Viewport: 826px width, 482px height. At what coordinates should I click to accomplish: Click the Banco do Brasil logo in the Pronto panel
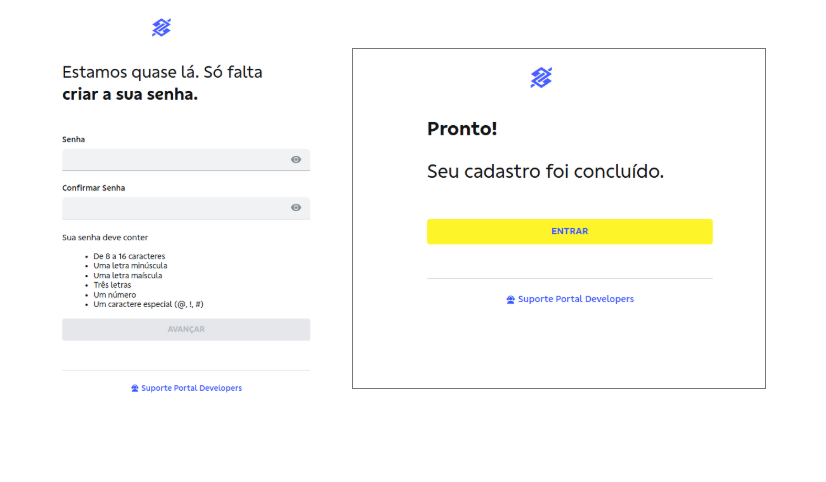[541, 77]
